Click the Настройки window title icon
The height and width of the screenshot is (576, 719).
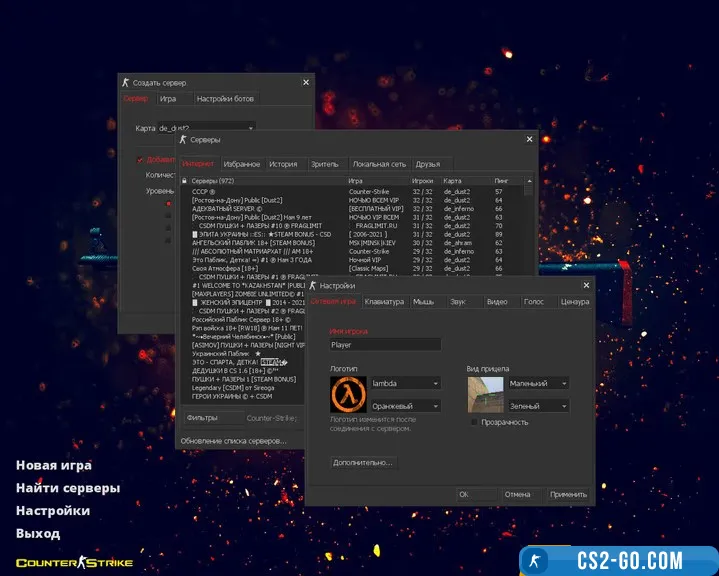[x=313, y=285]
